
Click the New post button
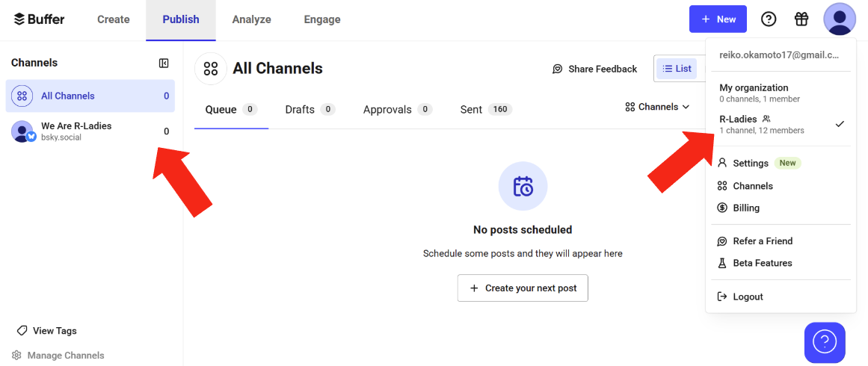[718, 19]
